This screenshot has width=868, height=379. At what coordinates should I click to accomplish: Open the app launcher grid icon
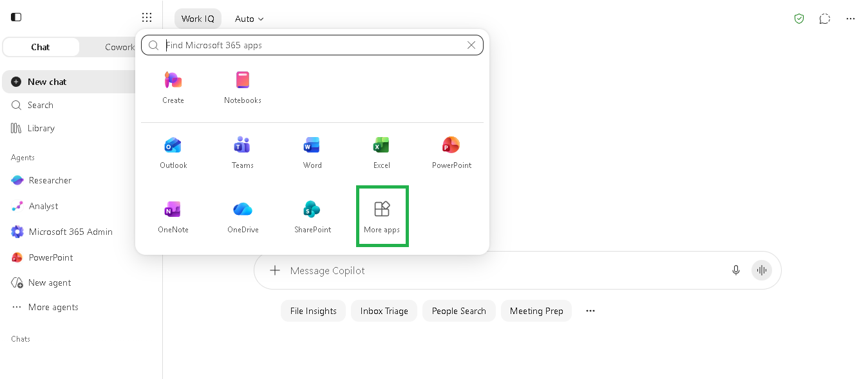click(x=147, y=18)
